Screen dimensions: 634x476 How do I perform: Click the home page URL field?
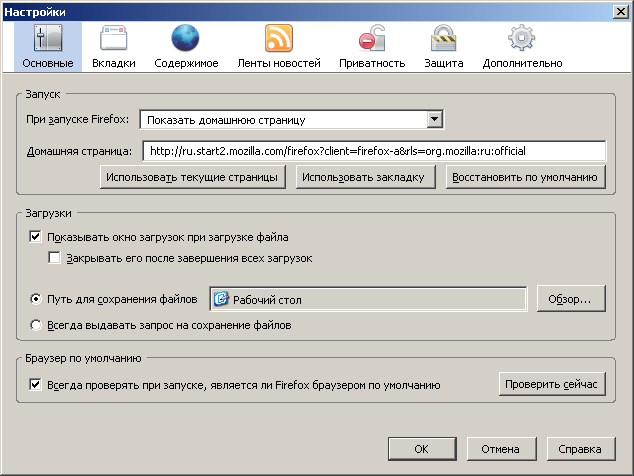pos(374,151)
